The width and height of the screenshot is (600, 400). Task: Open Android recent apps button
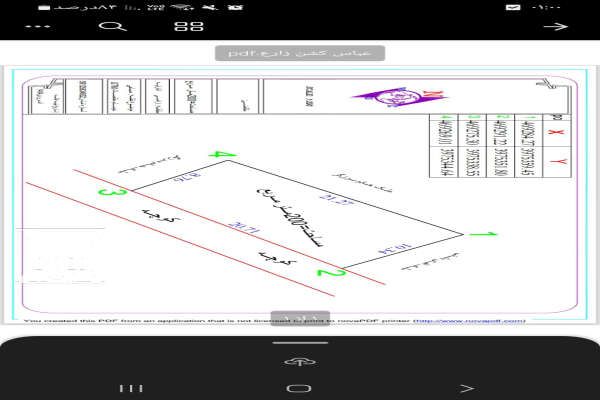click(x=131, y=389)
